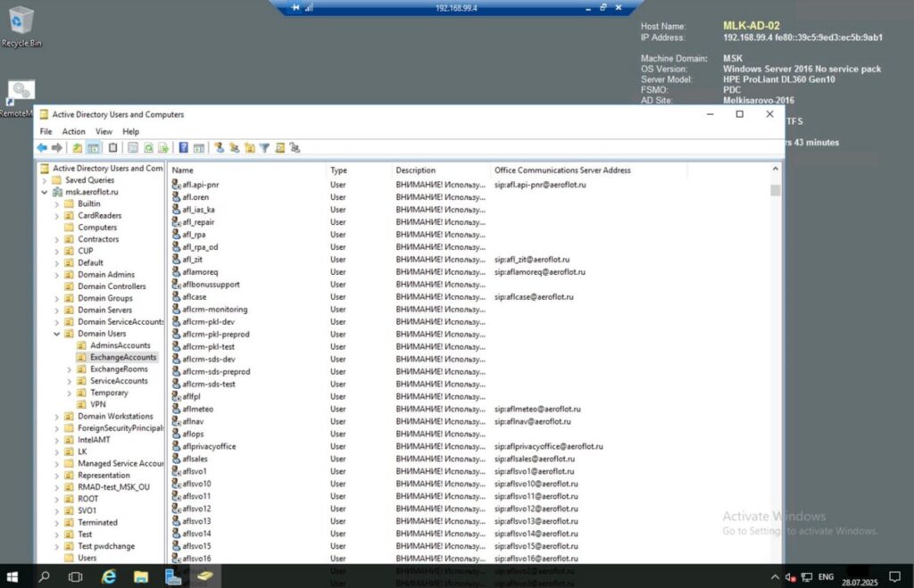914x588 pixels.
Task: Create a new group
Action: pos(236,147)
